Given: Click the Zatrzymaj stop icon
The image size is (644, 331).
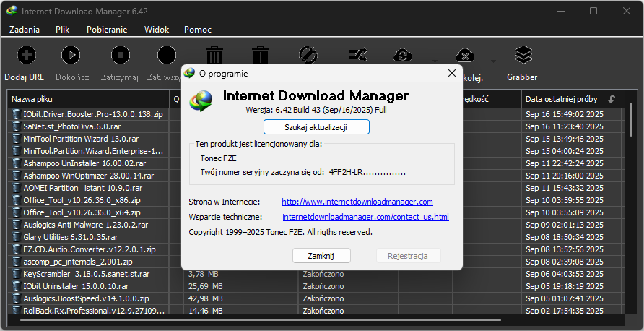Looking at the screenshot, I should point(121,55).
